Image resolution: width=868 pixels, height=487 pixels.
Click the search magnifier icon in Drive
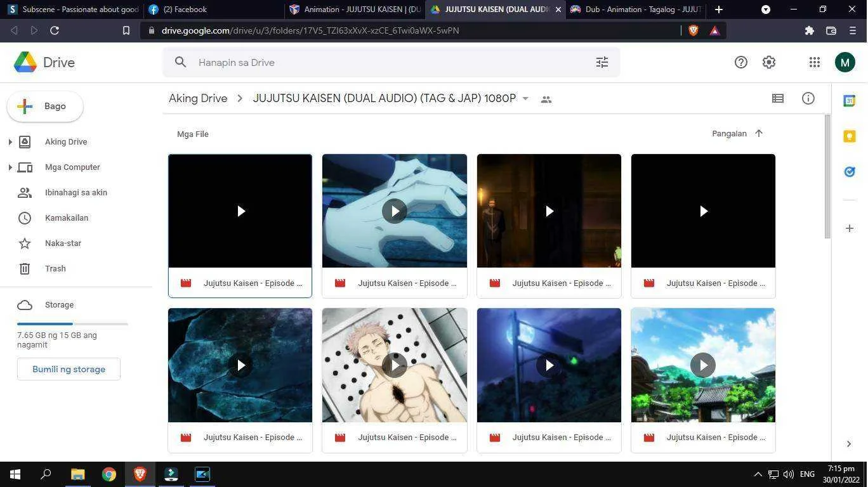(x=180, y=62)
